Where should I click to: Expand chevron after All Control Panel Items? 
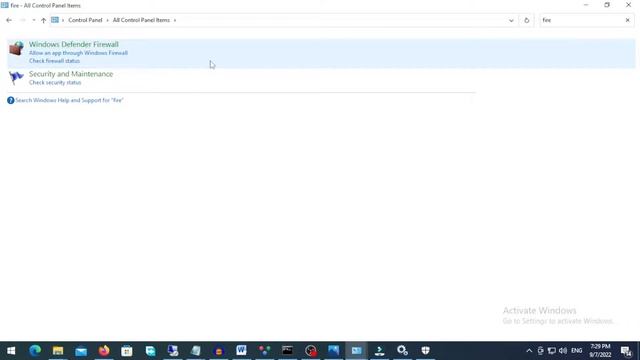point(175,20)
